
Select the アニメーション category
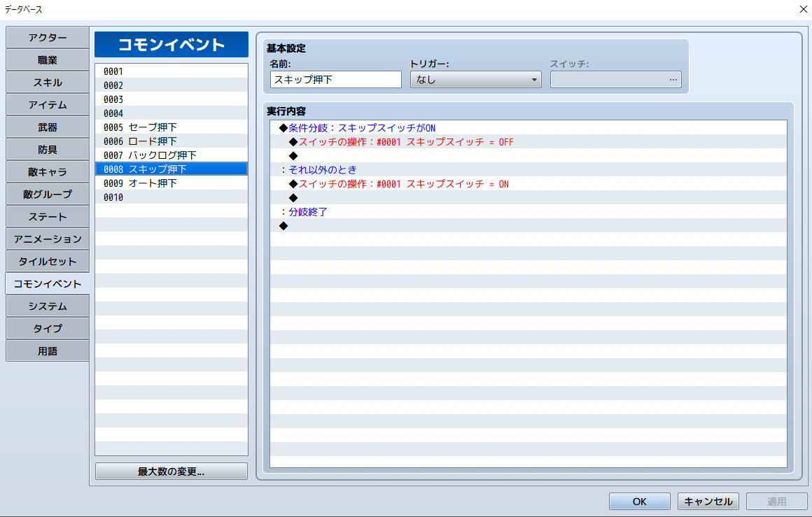[x=47, y=239]
